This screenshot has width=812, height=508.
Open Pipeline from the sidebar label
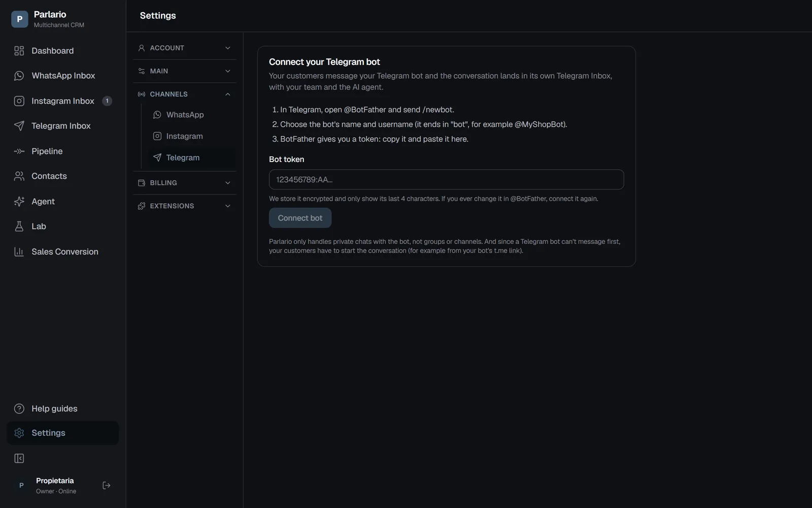tap(47, 151)
